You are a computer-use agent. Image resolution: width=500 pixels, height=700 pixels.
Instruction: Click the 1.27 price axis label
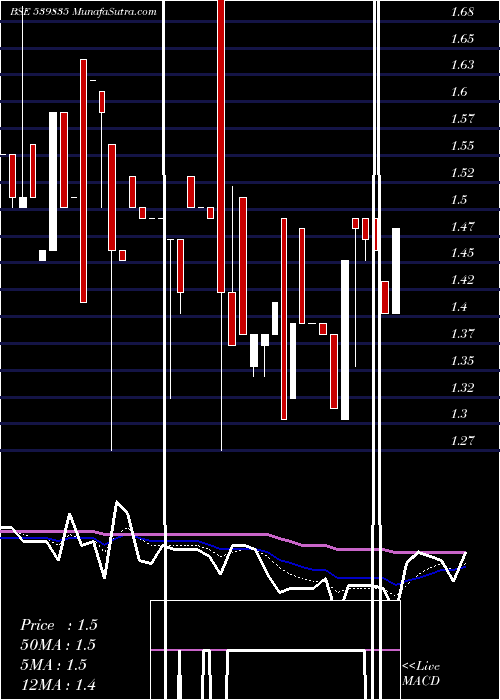462,441
